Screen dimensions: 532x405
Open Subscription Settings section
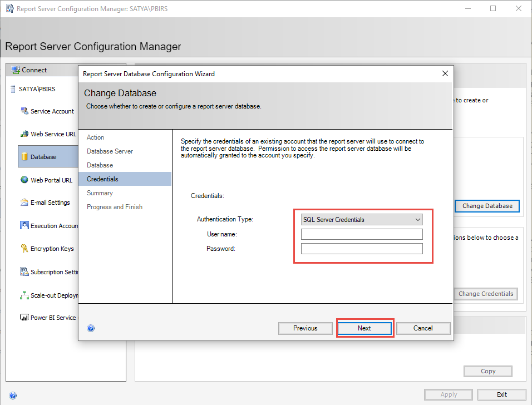point(52,271)
